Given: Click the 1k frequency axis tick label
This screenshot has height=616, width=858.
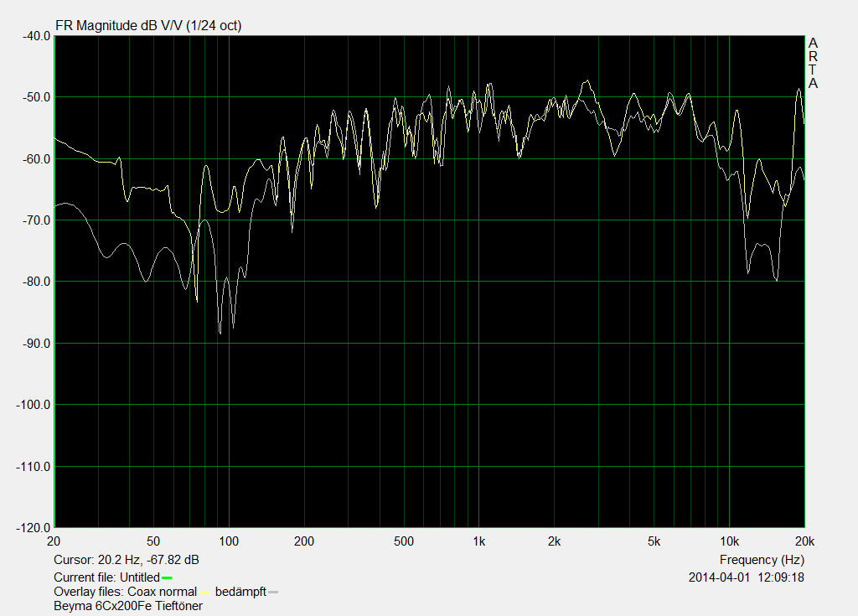Looking at the screenshot, I should coord(478,541).
